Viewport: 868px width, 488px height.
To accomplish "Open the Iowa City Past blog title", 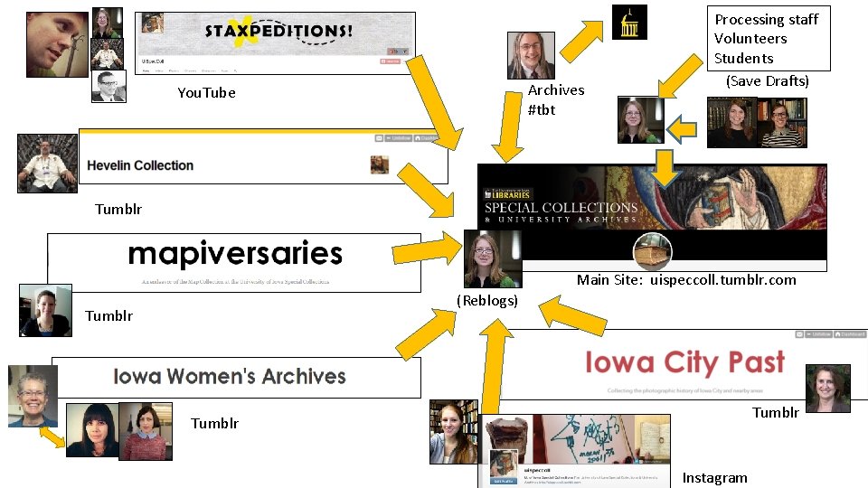I will click(x=684, y=363).
